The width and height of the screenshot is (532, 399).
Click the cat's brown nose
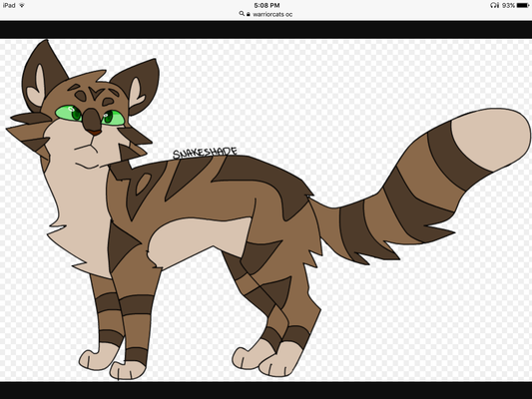[92, 122]
